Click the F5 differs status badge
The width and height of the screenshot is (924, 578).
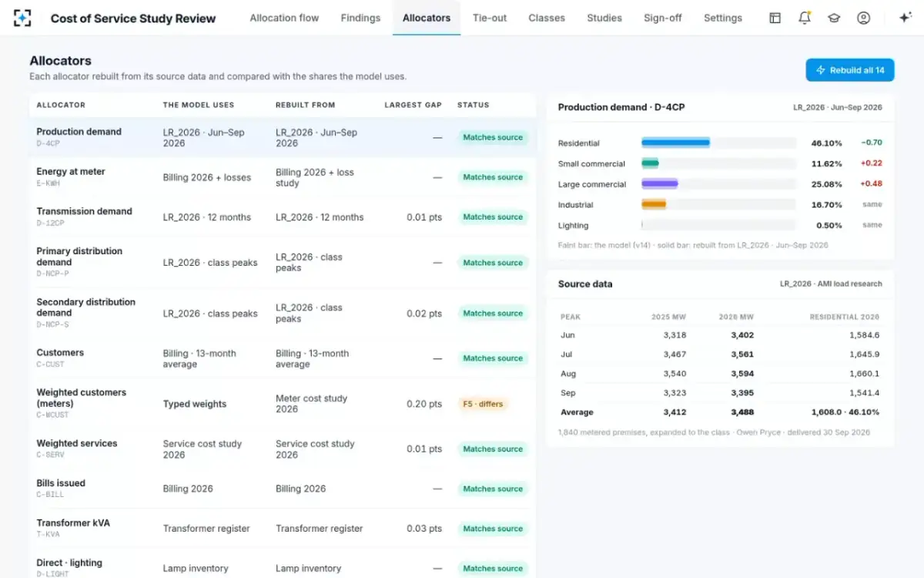pos(482,404)
